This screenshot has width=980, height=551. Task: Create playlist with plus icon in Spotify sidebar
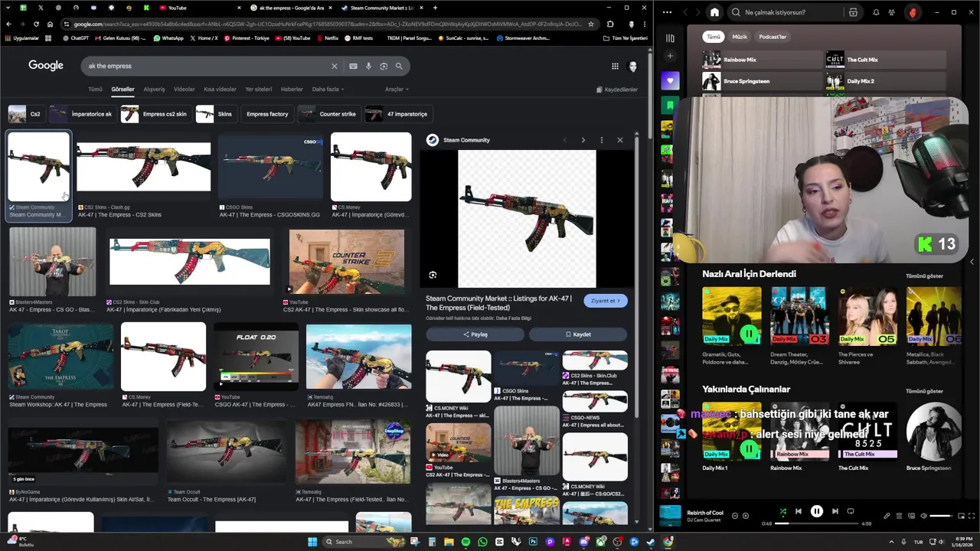coord(670,56)
